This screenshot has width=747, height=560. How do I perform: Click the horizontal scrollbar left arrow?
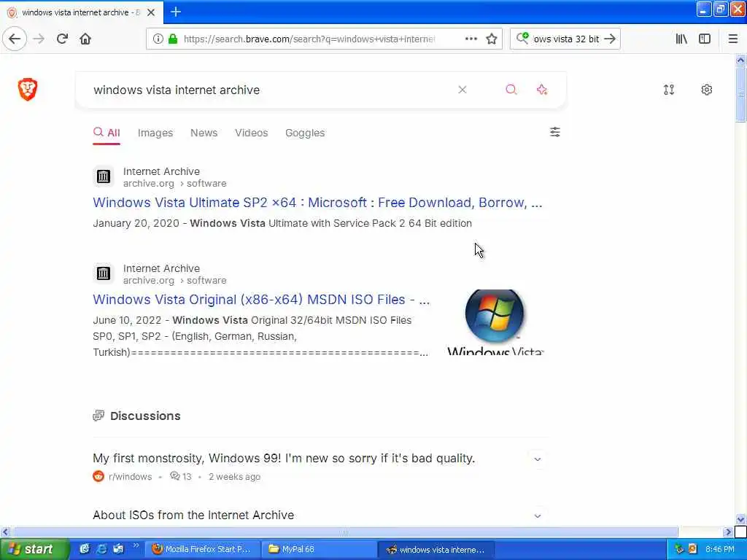[5, 532]
